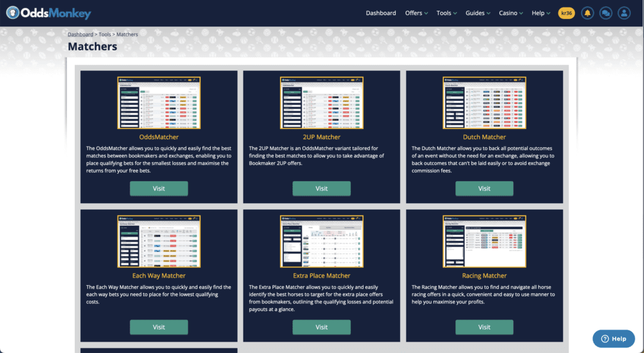Click the OddsMatcher title
This screenshot has width=644, height=353.
[159, 137]
